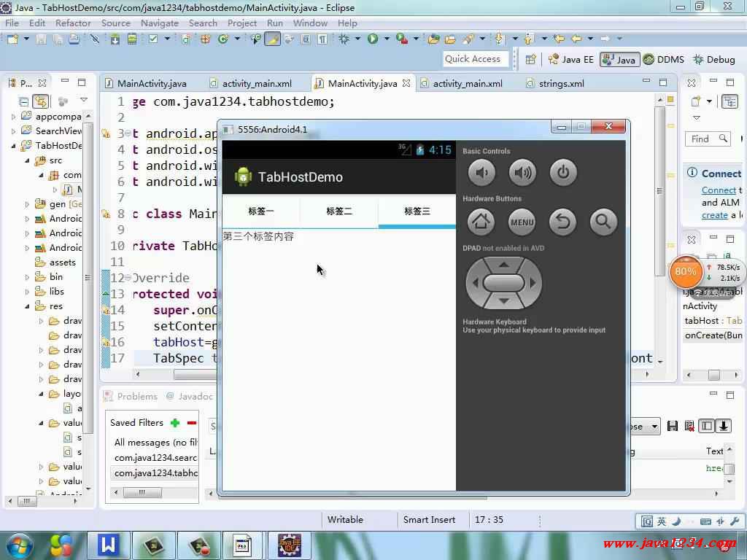Click Windows Start orb button

20,546
